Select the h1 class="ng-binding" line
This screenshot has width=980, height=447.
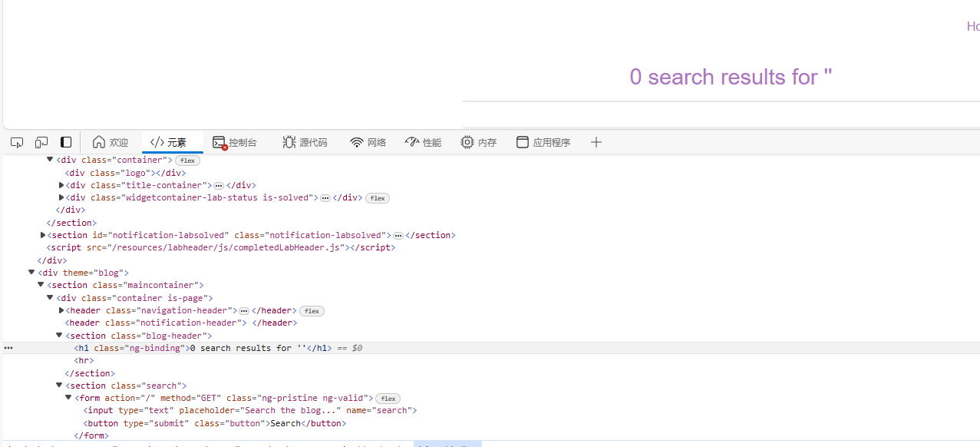pyautogui.click(x=491, y=348)
